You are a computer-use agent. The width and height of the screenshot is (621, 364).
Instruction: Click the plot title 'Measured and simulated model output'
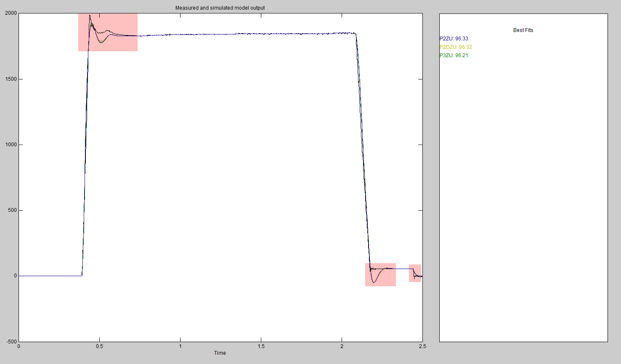pos(220,8)
